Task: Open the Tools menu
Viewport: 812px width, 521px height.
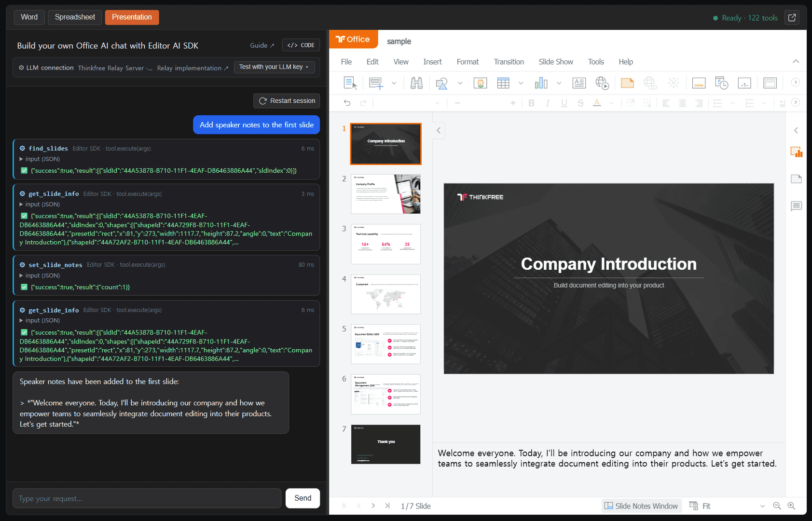Action: (x=596, y=62)
